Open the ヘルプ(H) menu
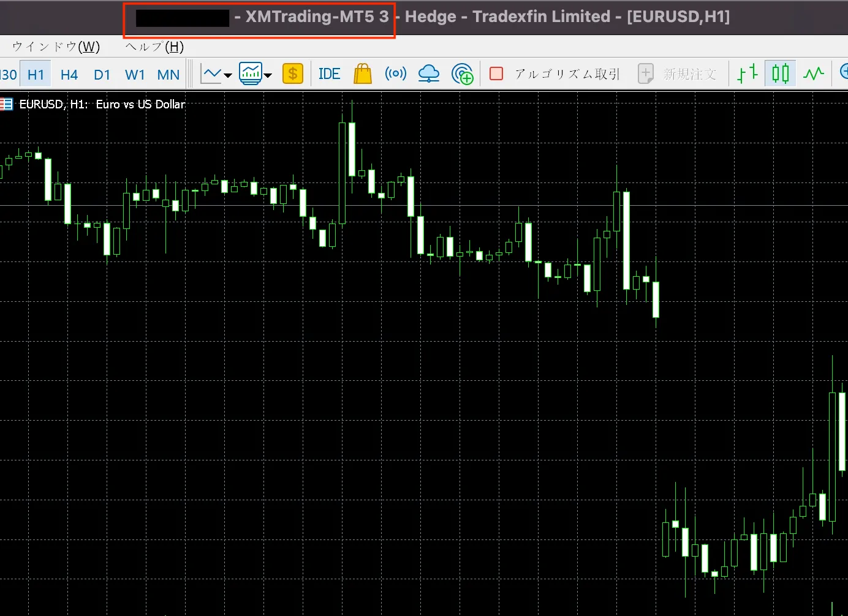 tap(154, 47)
